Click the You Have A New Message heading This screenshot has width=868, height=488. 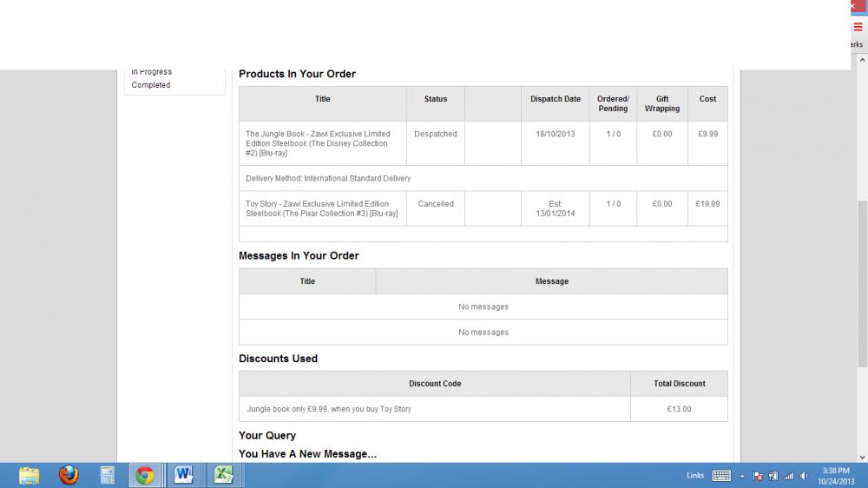[308, 453]
